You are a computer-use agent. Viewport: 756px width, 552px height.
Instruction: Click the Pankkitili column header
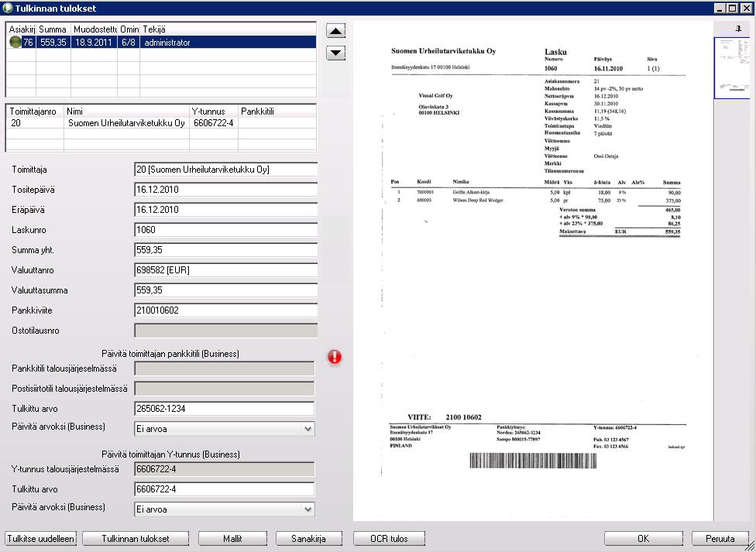(277, 111)
